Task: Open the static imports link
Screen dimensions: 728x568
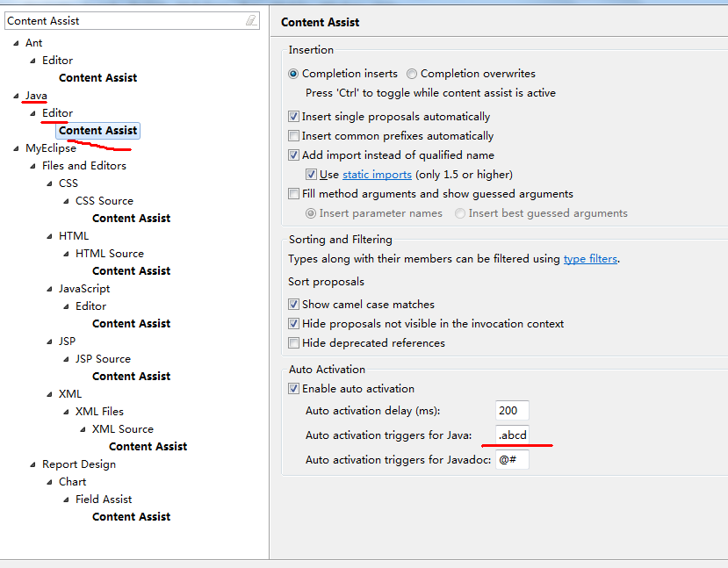Action: point(375,175)
